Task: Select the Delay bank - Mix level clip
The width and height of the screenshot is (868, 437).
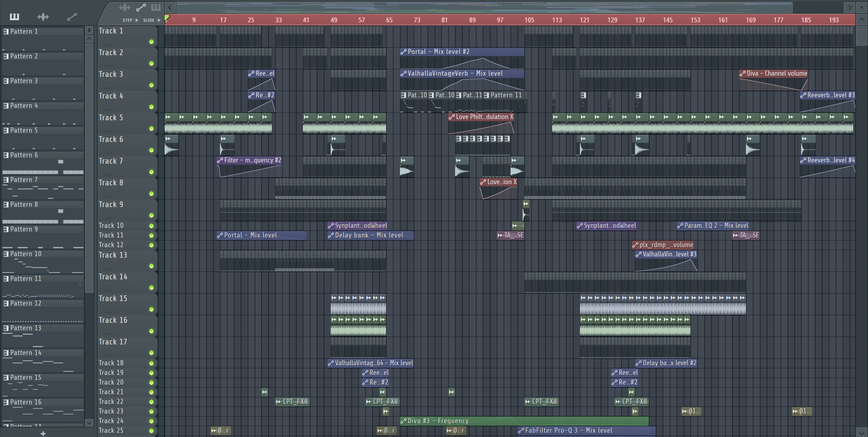Action: click(x=370, y=235)
